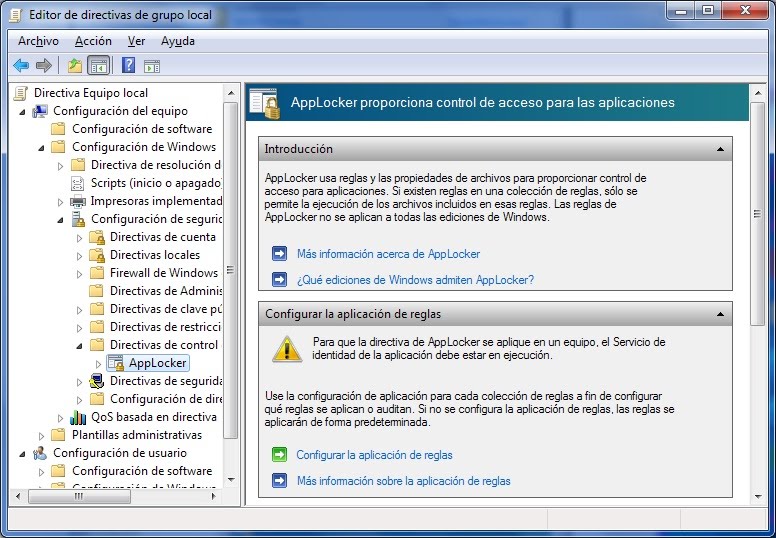This screenshot has height=538, width=776.
Task: Click the Configuración de usuario user icon
Action: coord(40,453)
